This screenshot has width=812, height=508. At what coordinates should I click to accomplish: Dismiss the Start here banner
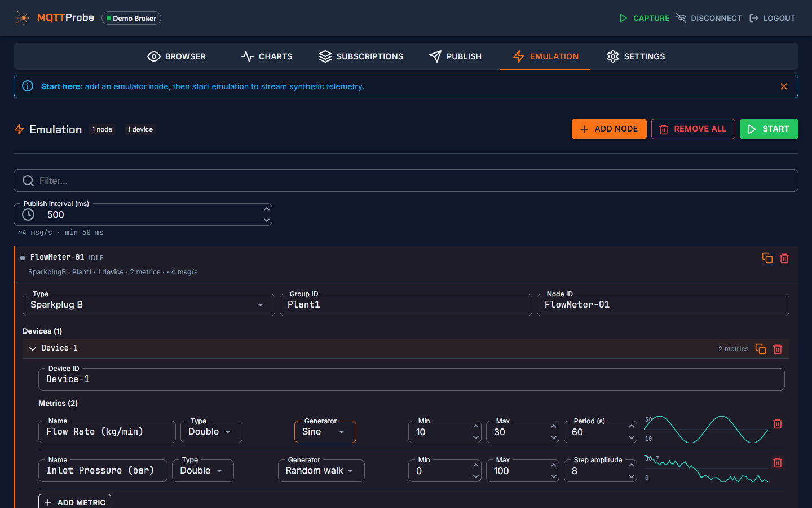click(x=784, y=86)
